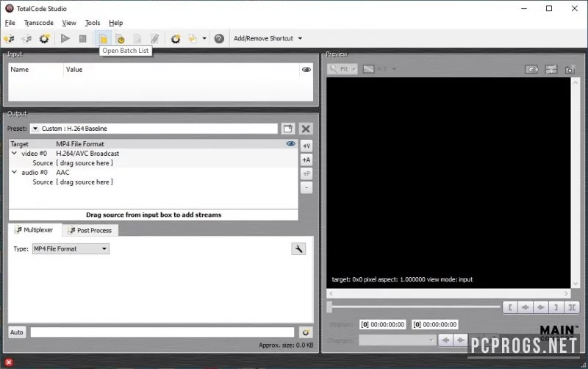Take snapshot with the camera icon

click(x=570, y=69)
